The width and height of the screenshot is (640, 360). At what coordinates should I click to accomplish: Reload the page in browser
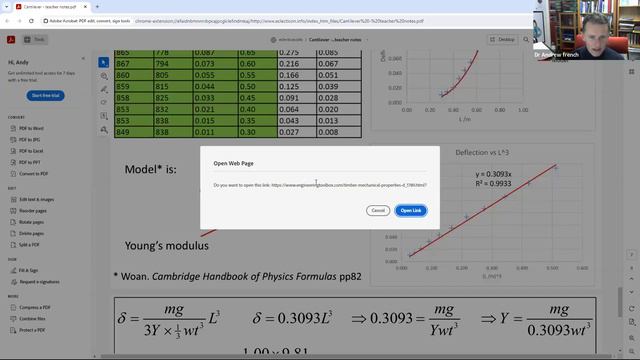pos(31,21)
